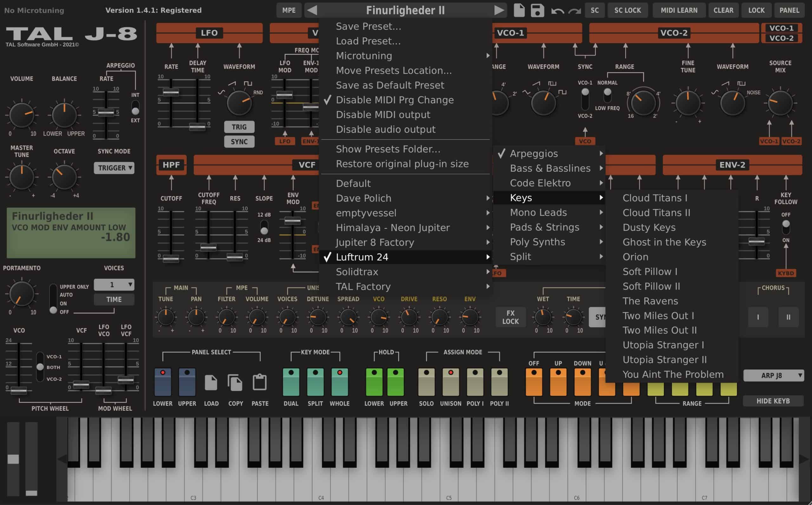The height and width of the screenshot is (505, 812).
Task: Click the new preset page icon
Action: (519, 10)
